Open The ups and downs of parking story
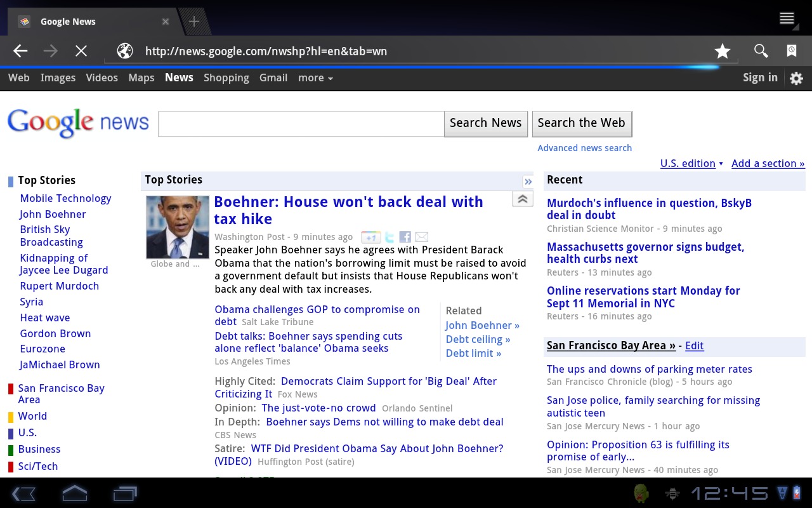Viewport: 812px width, 508px height. point(650,369)
